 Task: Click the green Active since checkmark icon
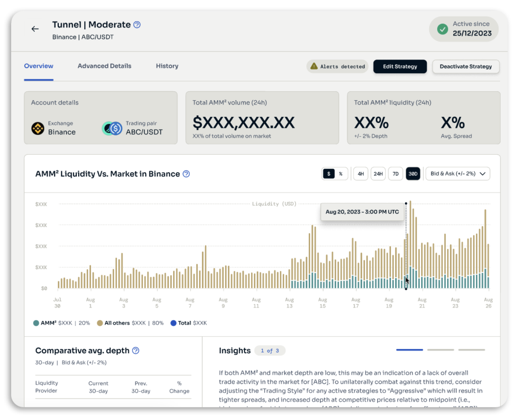[442, 29]
